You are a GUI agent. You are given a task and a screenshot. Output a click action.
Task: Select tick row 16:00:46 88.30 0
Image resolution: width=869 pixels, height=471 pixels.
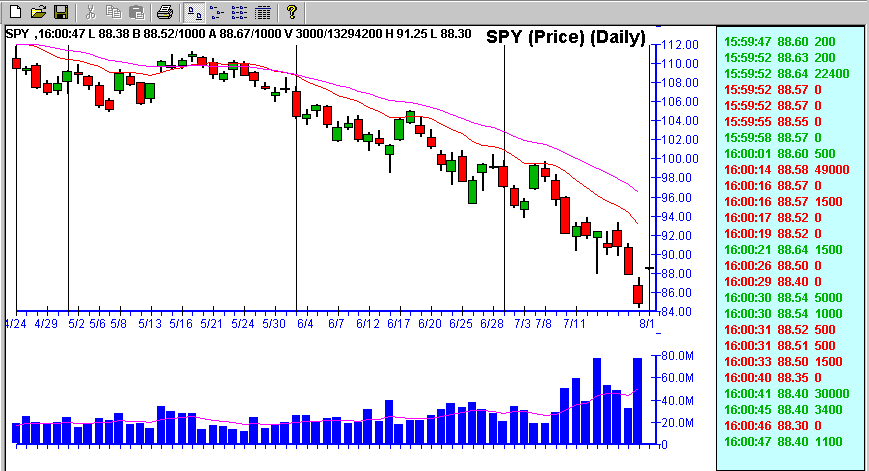coord(773,426)
